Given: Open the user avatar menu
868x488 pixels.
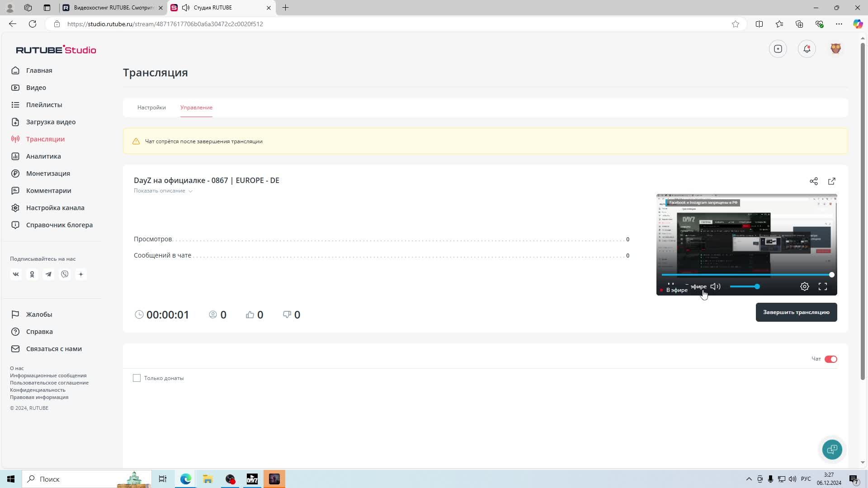Looking at the screenshot, I should pyautogui.click(x=835, y=49).
